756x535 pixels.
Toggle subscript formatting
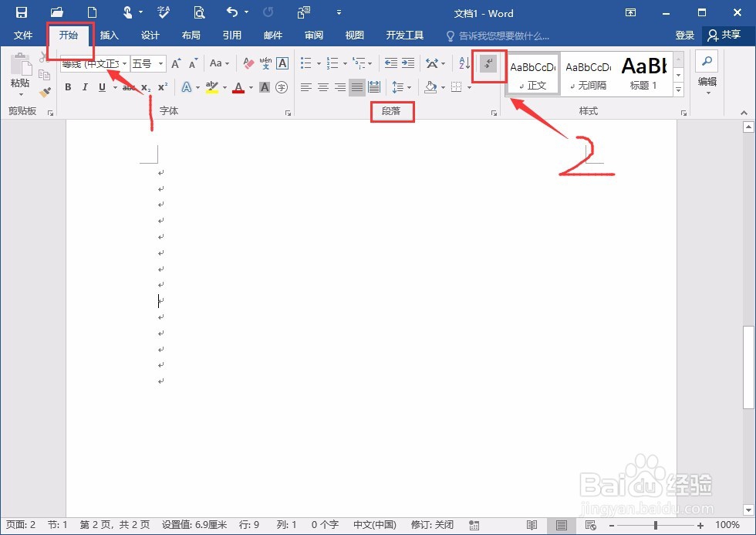pos(146,88)
